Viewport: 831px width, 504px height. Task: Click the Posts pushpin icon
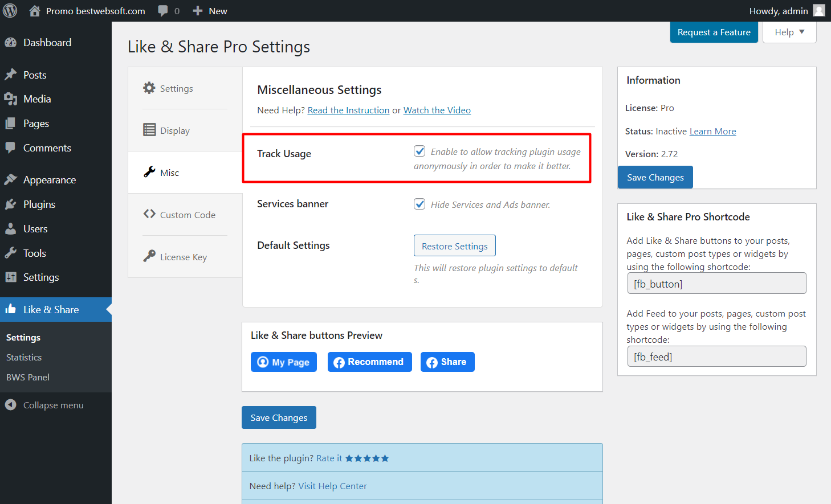(10, 75)
